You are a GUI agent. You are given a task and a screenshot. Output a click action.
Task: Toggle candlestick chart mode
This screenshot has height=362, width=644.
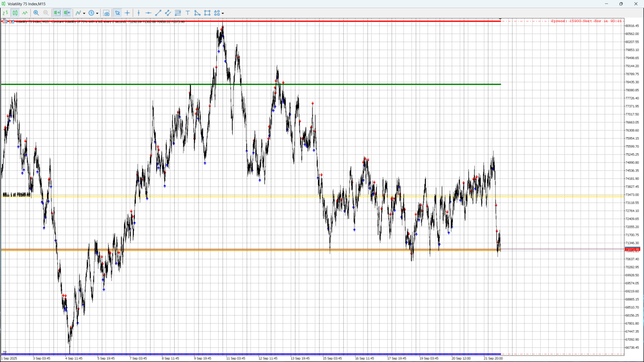pyautogui.click(x=15, y=13)
